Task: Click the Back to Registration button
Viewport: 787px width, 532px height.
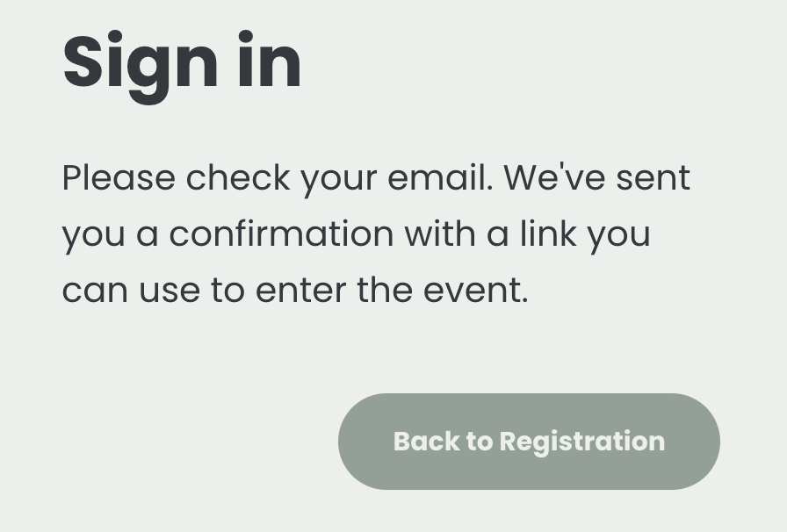Action: pyautogui.click(x=529, y=442)
